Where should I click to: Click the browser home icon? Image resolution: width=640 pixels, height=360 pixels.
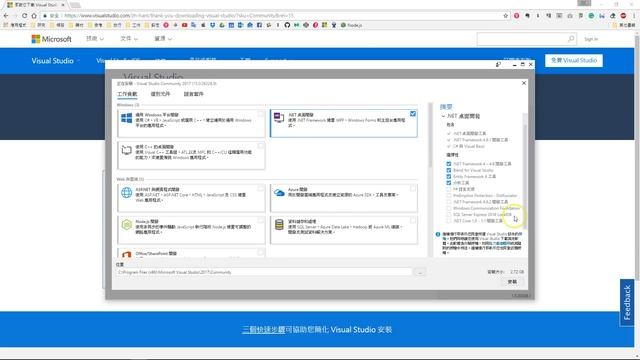coord(34,16)
